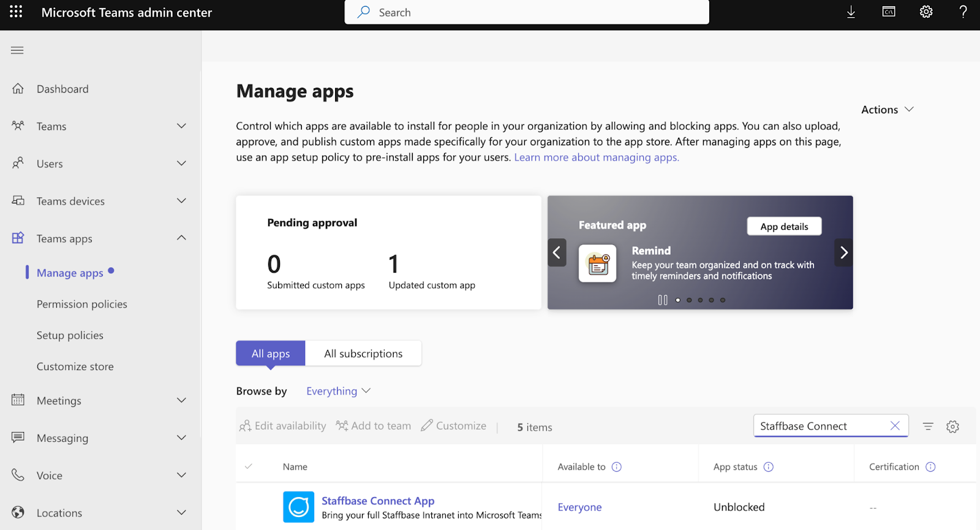980x530 pixels.
Task: Pause the featured app carousel
Action: coord(663,300)
